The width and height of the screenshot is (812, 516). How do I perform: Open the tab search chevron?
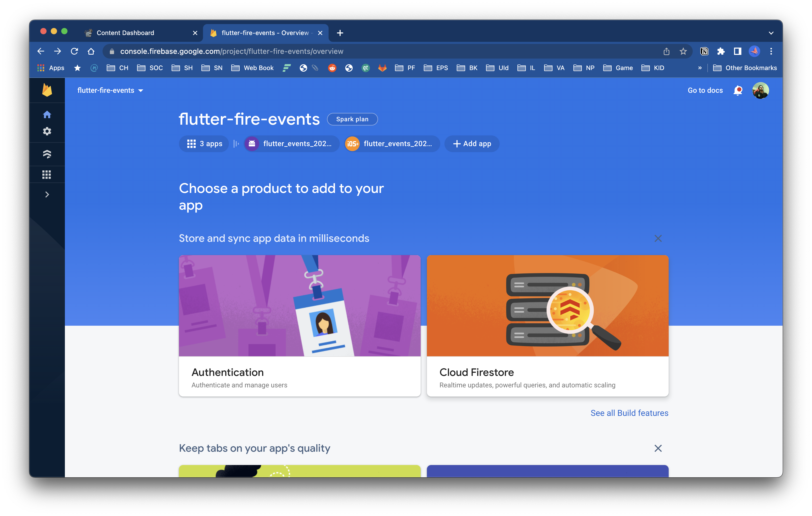(771, 33)
